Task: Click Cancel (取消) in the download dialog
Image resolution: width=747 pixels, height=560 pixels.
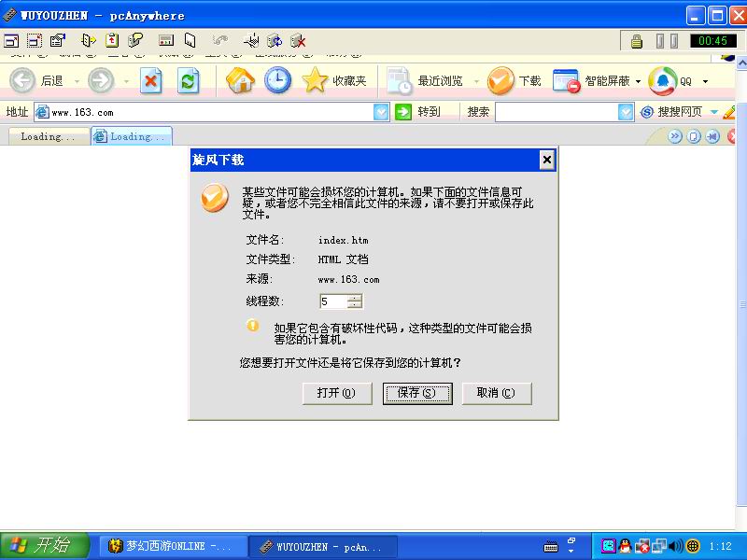Action: pos(497,393)
